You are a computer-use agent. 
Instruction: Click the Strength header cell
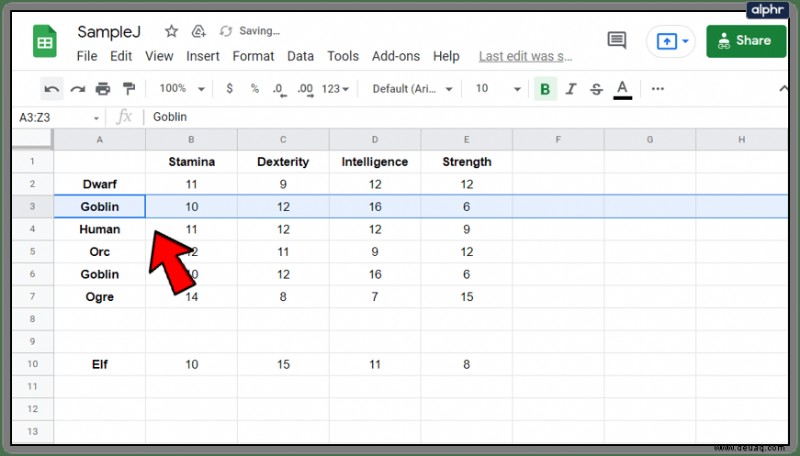[x=467, y=162]
